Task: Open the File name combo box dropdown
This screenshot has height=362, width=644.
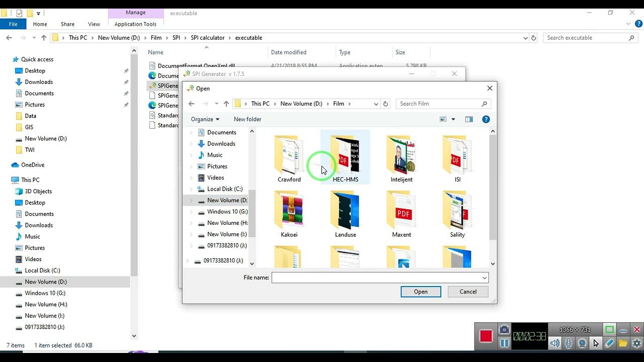Action: [x=484, y=278]
